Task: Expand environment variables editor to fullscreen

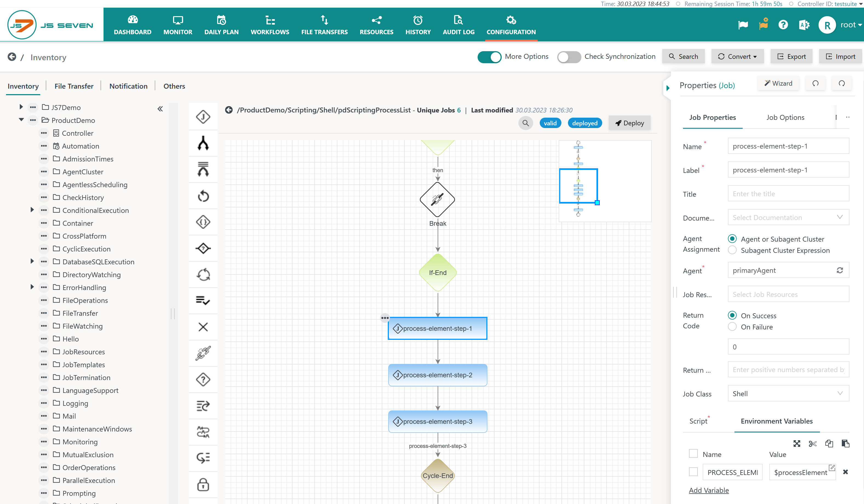Action: [796, 444]
